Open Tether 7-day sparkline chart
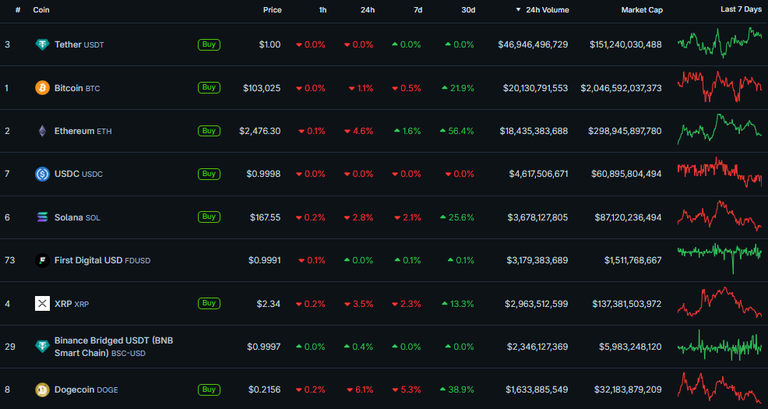768x409 pixels. click(x=720, y=43)
